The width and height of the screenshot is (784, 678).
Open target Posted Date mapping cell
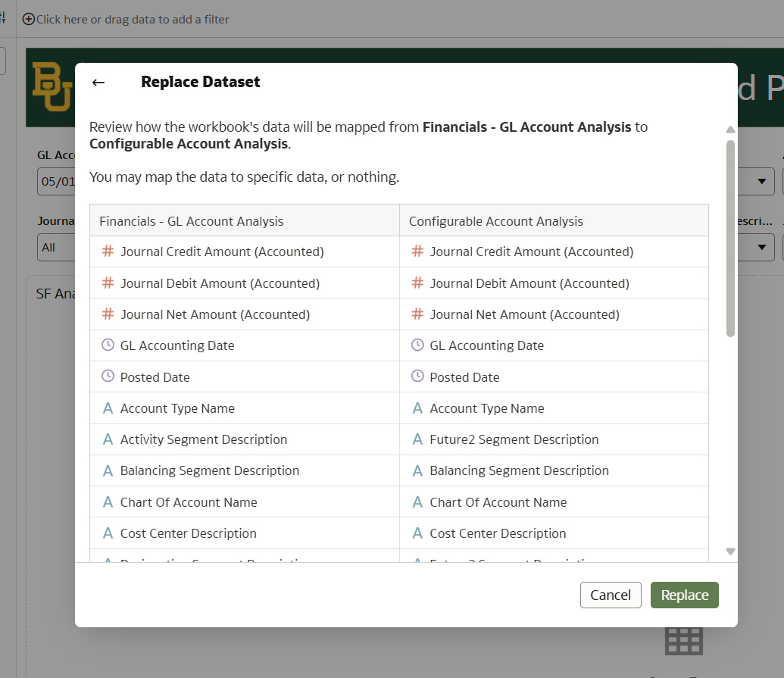click(x=554, y=377)
